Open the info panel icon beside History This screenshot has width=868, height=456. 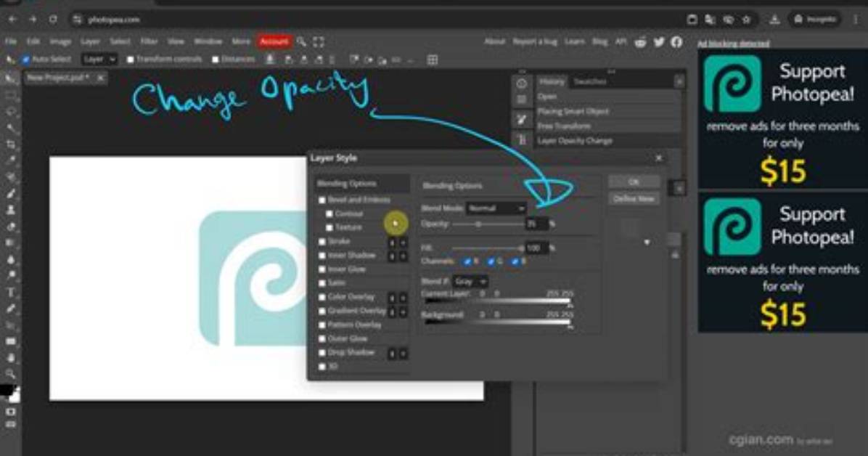522,84
